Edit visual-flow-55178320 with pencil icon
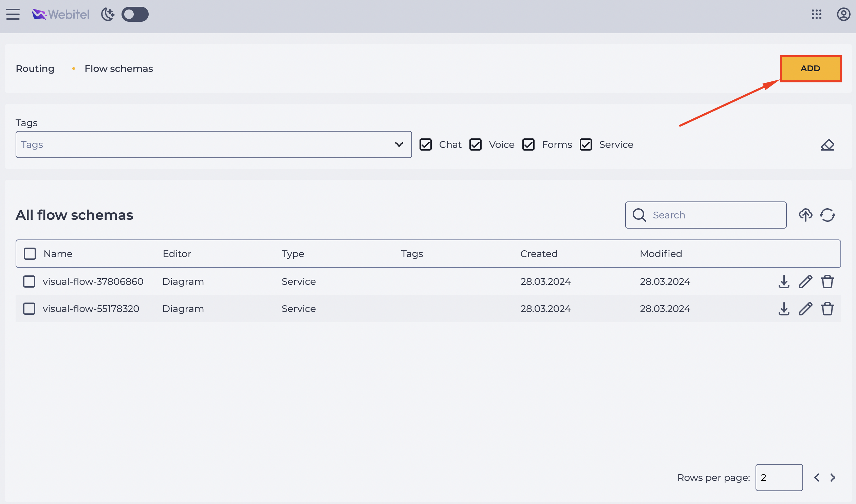Image resolution: width=856 pixels, height=504 pixels. click(x=805, y=309)
